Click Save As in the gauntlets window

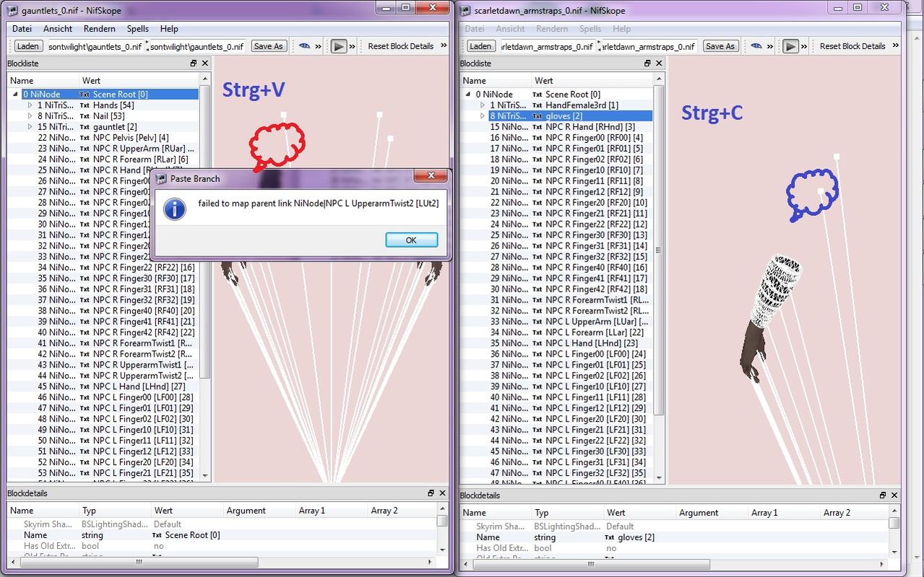point(268,46)
